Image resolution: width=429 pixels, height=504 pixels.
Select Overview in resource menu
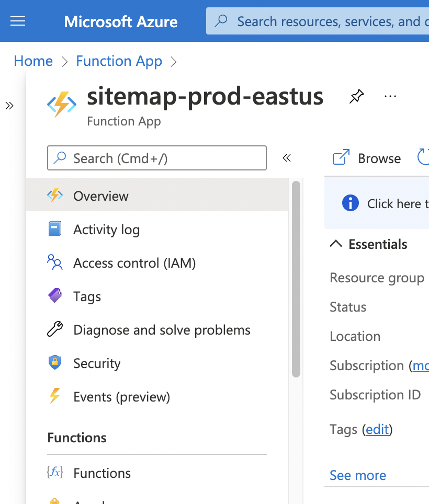point(157,196)
